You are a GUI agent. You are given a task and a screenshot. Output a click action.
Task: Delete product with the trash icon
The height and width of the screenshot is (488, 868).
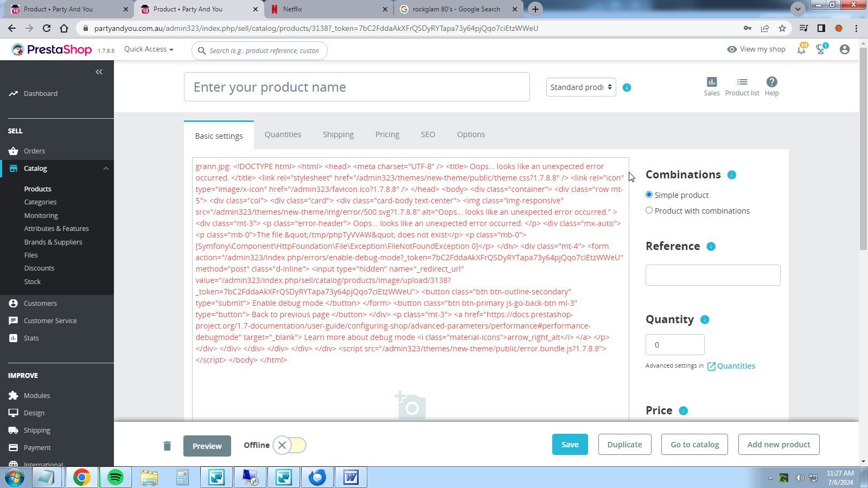[x=167, y=446]
